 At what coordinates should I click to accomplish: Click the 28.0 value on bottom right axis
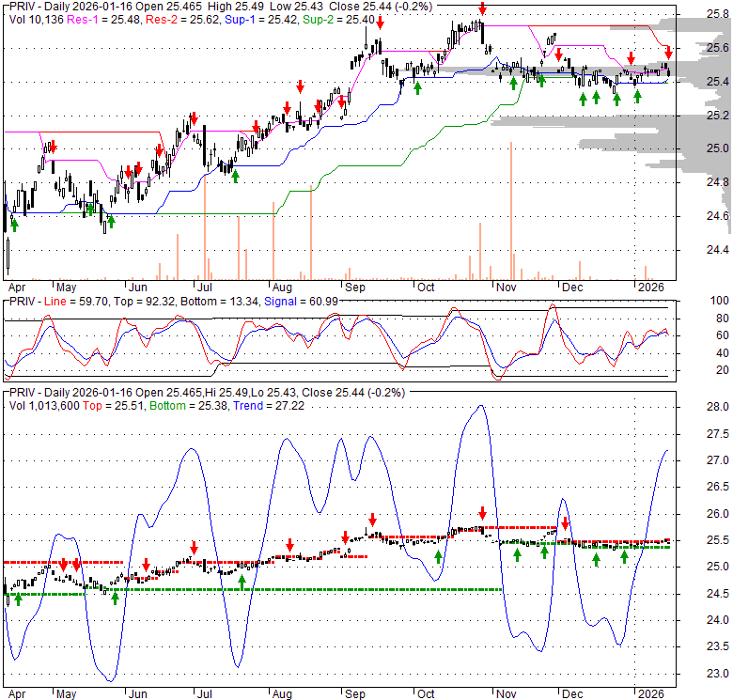717,407
